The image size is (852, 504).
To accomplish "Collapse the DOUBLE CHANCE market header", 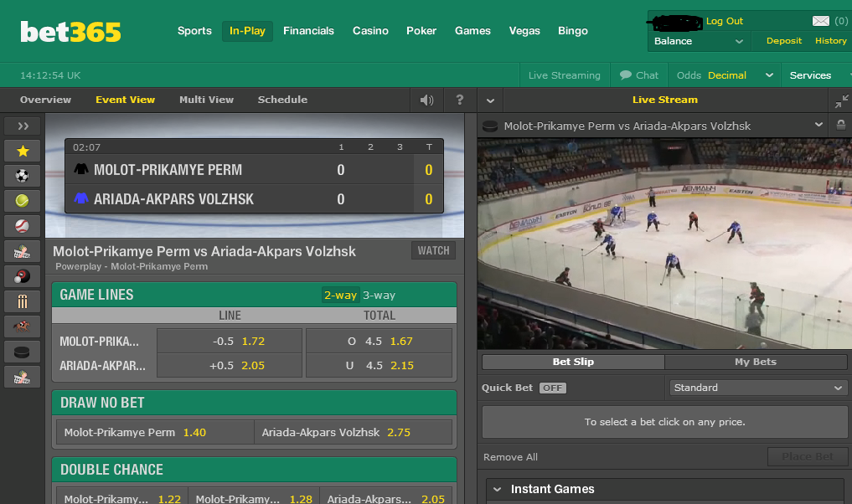I will 254,469.
